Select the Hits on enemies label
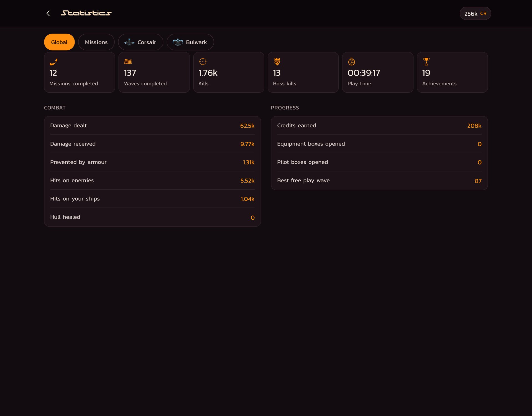Screen dimensions: 532x416 [x=72, y=180]
